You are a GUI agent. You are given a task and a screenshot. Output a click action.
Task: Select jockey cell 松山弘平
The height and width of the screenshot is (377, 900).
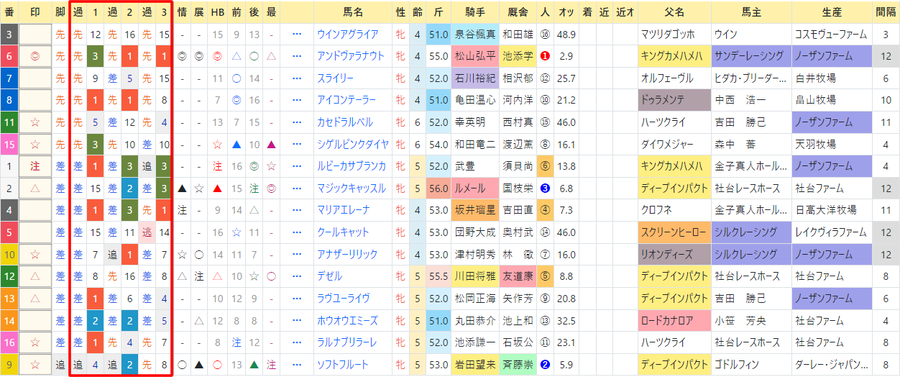(475, 56)
